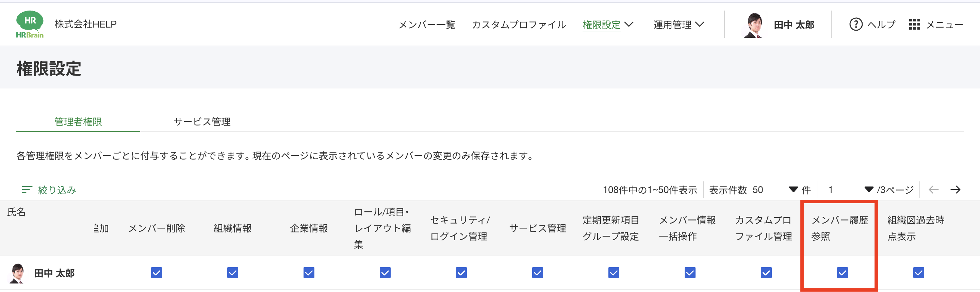The height and width of the screenshot is (292, 980).
Task: Click 田中 太郎 row profile thumbnail
Action: [x=17, y=273]
